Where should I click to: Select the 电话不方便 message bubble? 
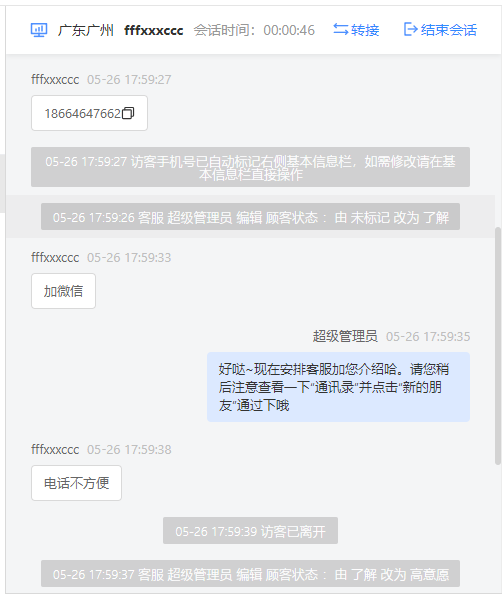click(77, 483)
